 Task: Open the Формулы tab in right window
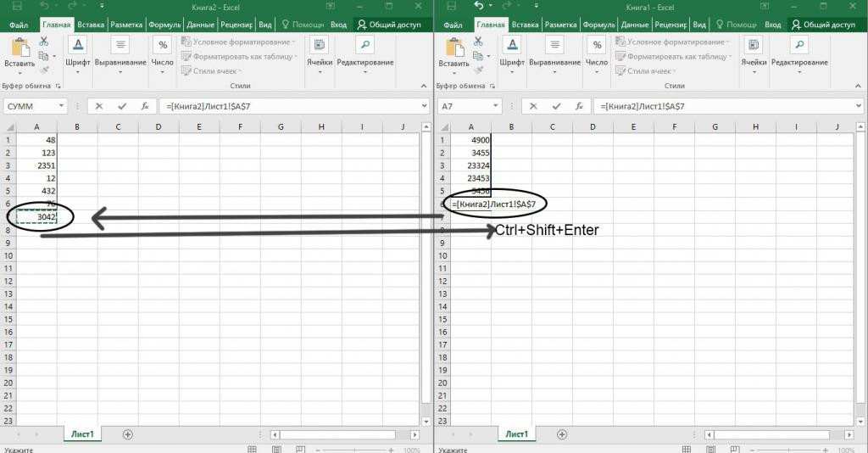599,25
